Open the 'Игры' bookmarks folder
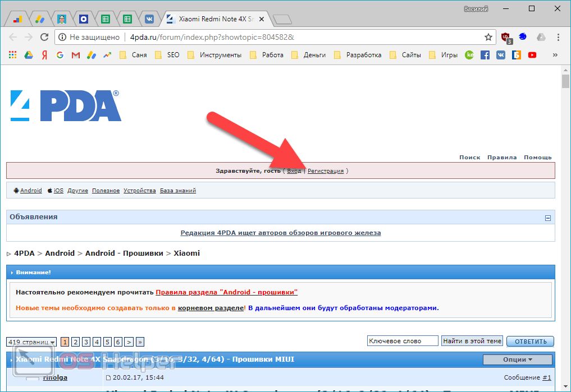Screen dimensions: 571x392 (443, 55)
